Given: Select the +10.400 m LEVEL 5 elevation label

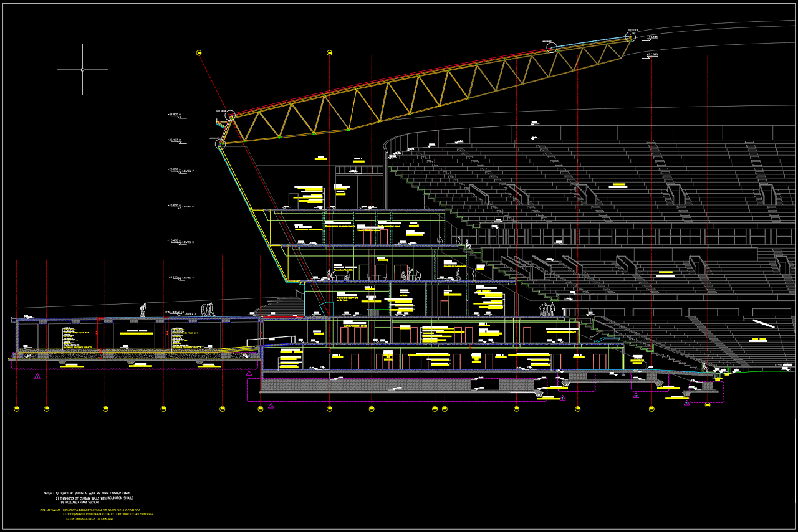Looking at the screenshot, I should click(181, 241).
